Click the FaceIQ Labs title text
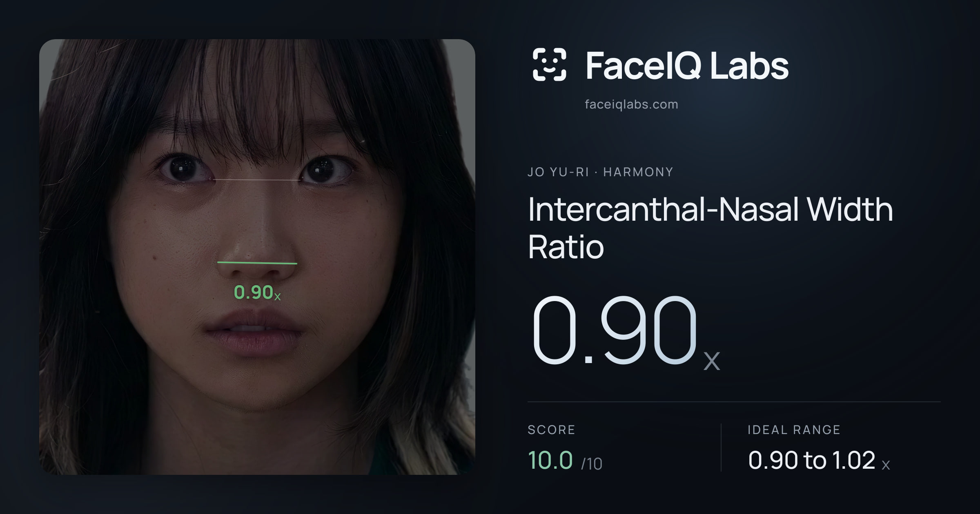Screen dimensions: 980x514 [x=687, y=66]
